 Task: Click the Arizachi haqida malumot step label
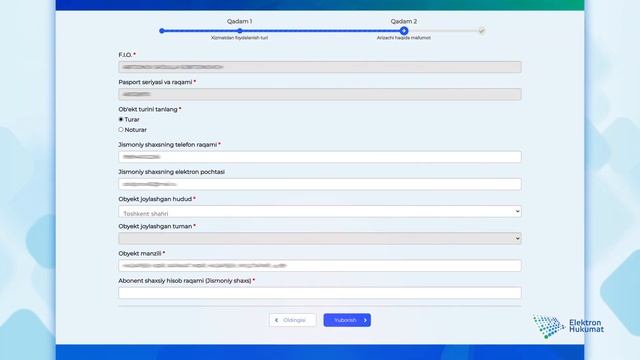[x=404, y=38]
